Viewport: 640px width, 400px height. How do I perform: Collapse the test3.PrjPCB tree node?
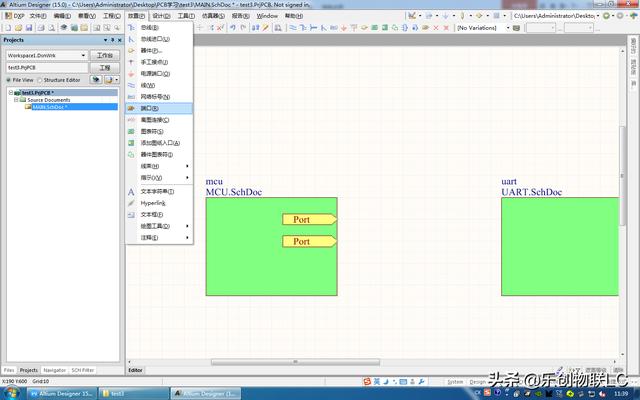[x=11, y=93]
